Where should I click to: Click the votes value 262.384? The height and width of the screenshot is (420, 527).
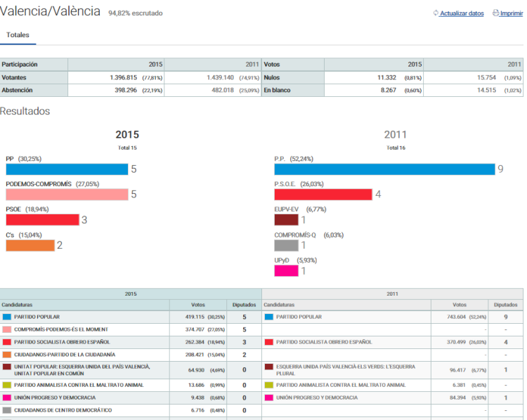(195, 342)
